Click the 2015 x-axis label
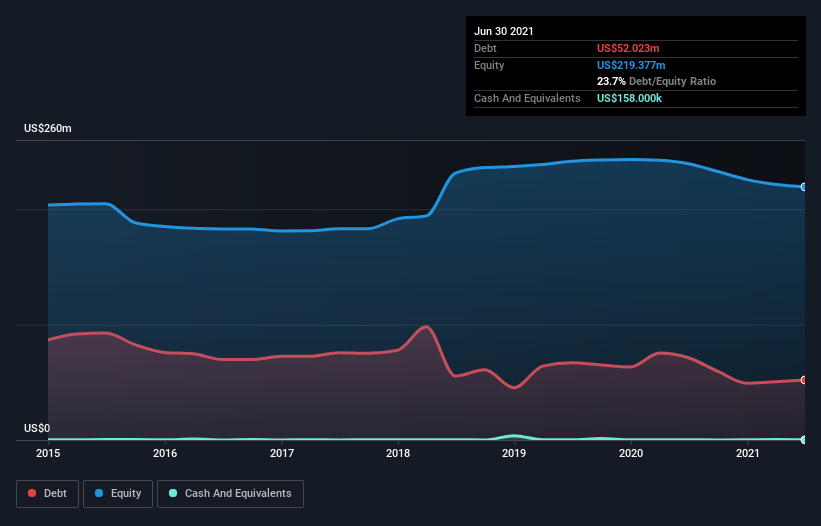The height and width of the screenshot is (526, 821). (48, 453)
